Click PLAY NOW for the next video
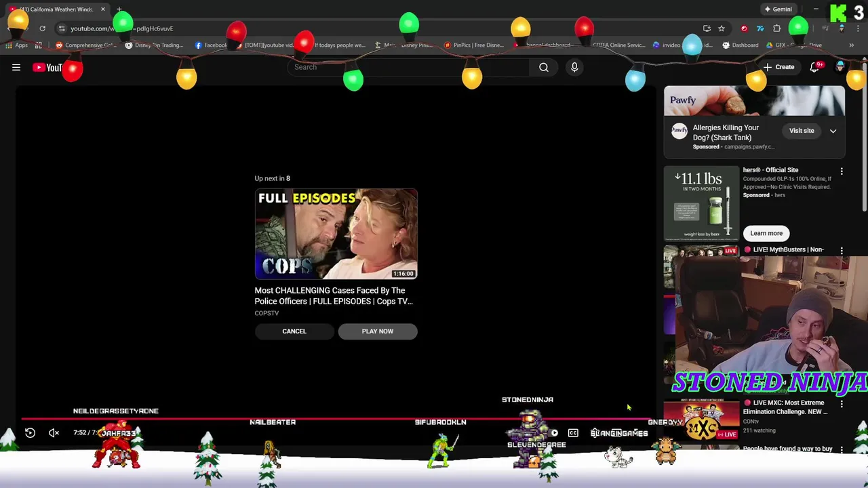Image resolution: width=868 pixels, height=488 pixels. pyautogui.click(x=378, y=331)
